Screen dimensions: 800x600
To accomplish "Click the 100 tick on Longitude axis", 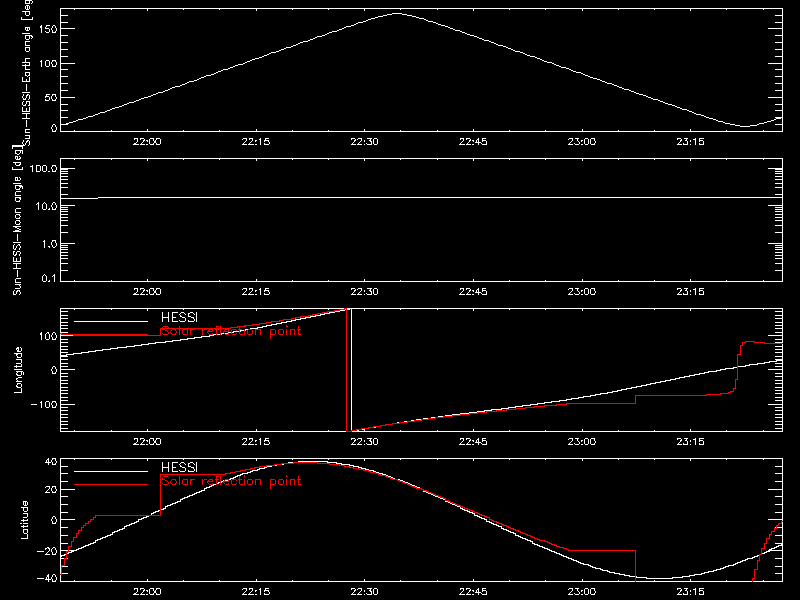I will [47, 336].
